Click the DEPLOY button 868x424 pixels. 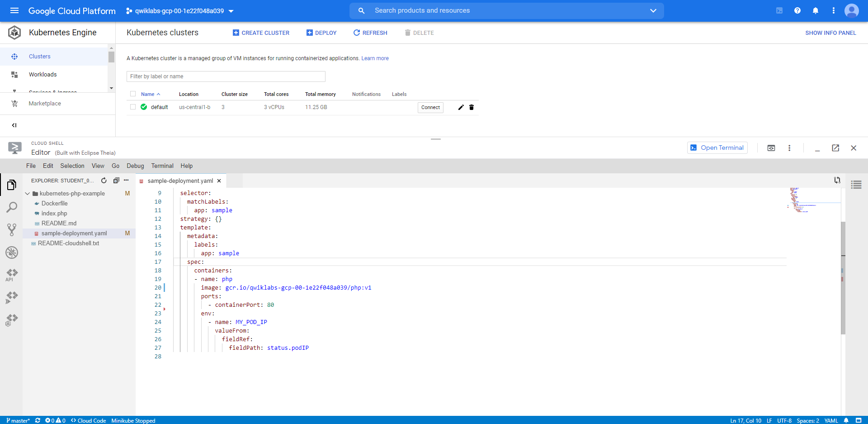click(321, 33)
